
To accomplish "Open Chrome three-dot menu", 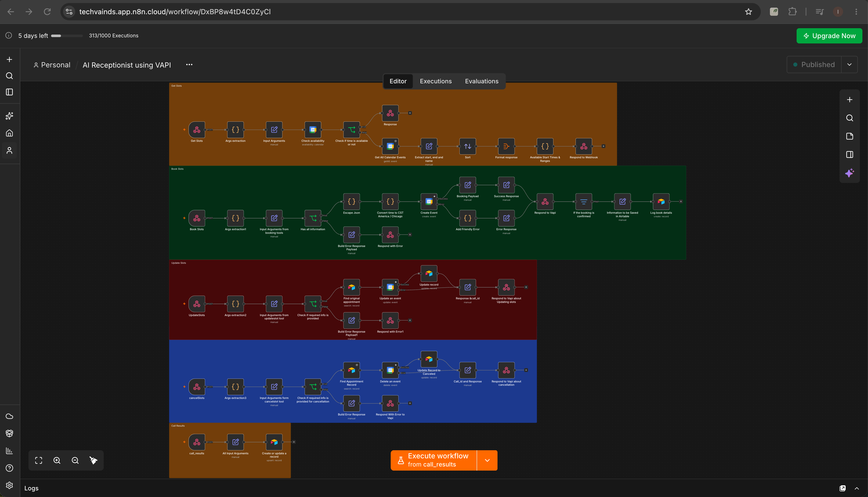I will (856, 12).
